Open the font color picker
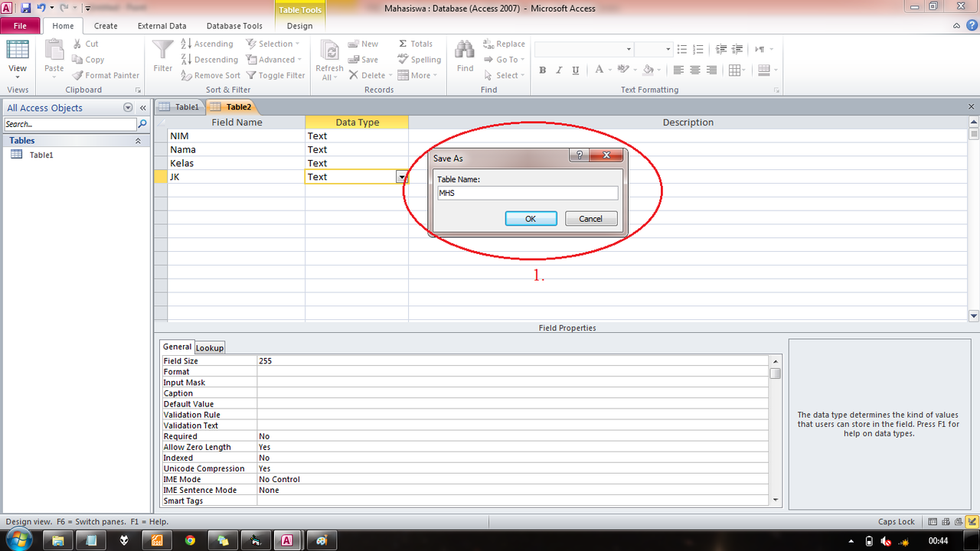This screenshot has width=980, height=551. (x=599, y=70)
